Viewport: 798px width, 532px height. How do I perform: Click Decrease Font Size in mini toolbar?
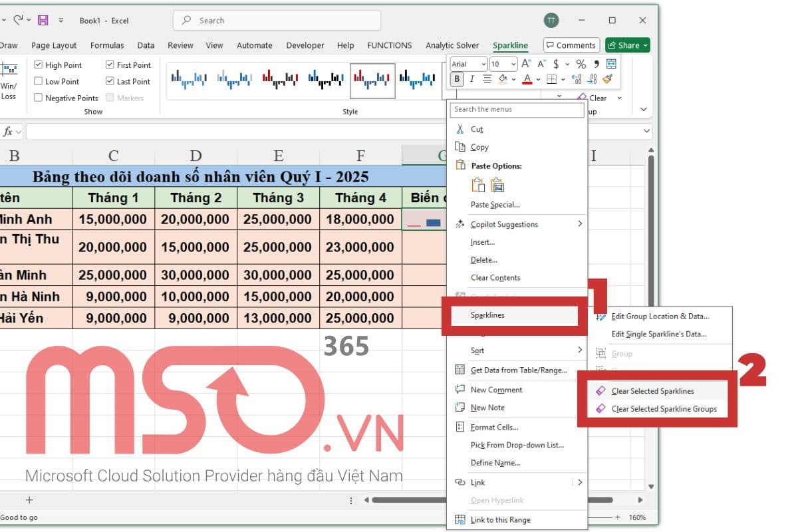pos(541,64)
